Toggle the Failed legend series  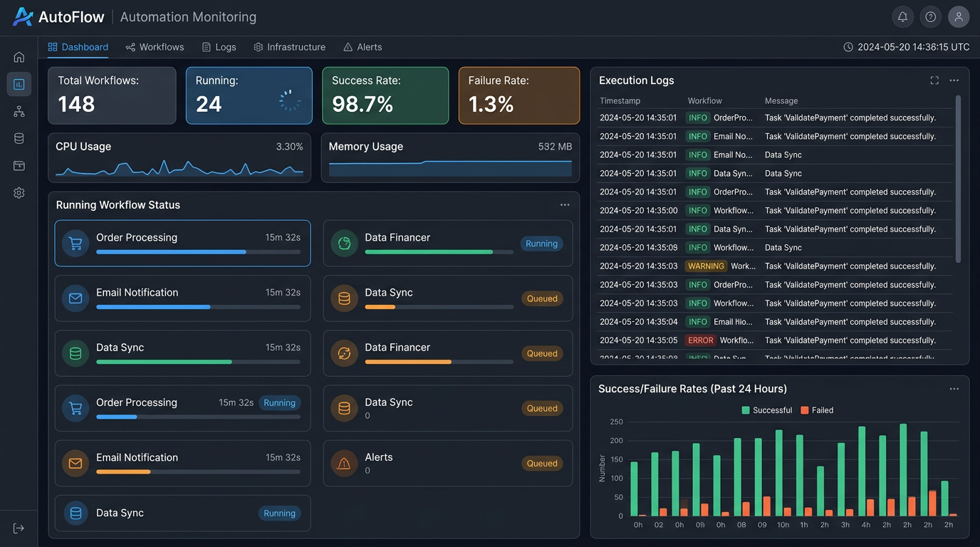pyautogui.click(x=816, y=410)
